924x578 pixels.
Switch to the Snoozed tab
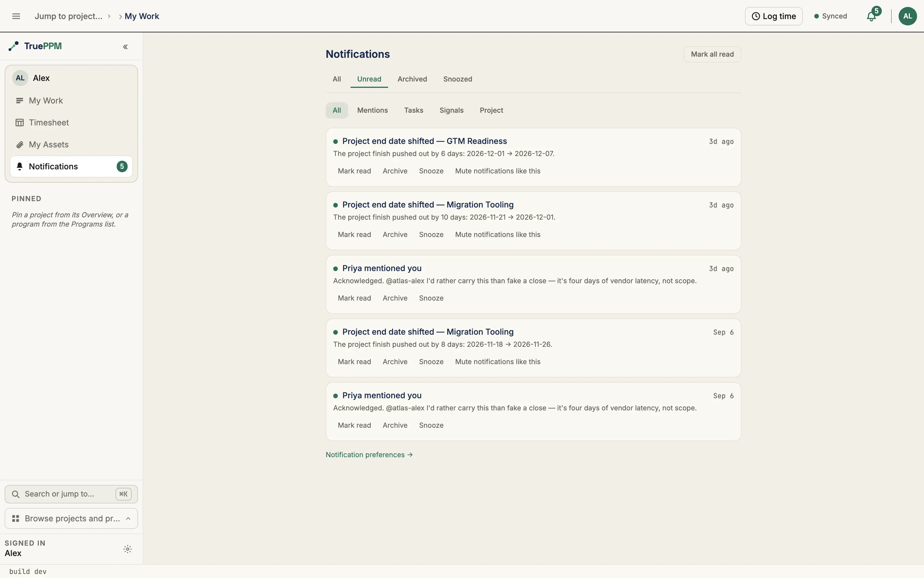pyautogui.click(x=457, y=79)
